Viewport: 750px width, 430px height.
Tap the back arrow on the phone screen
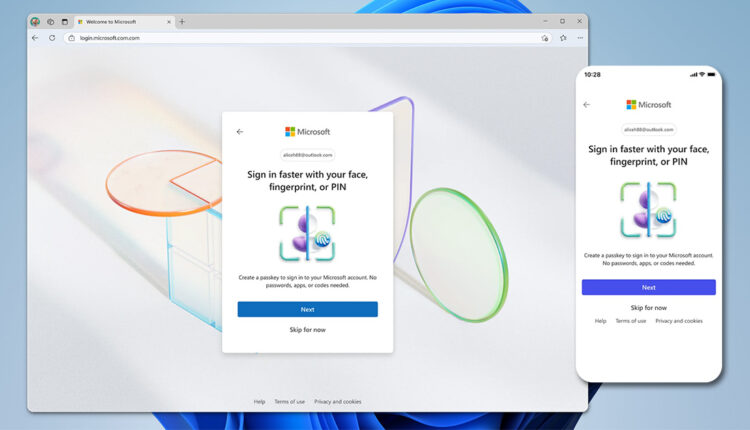coord(586,104)
